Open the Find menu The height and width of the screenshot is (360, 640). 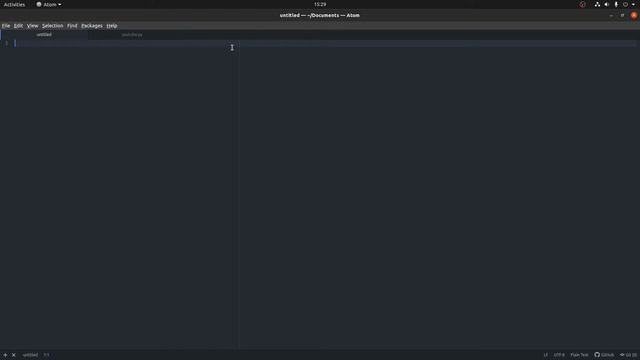click(72, 26)
